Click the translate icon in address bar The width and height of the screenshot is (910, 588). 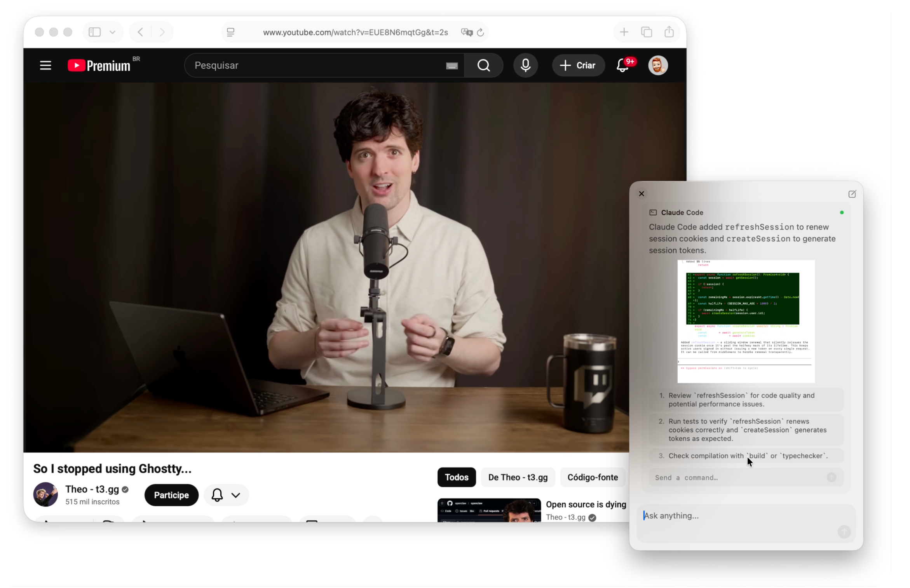click(x=466, y=32)
